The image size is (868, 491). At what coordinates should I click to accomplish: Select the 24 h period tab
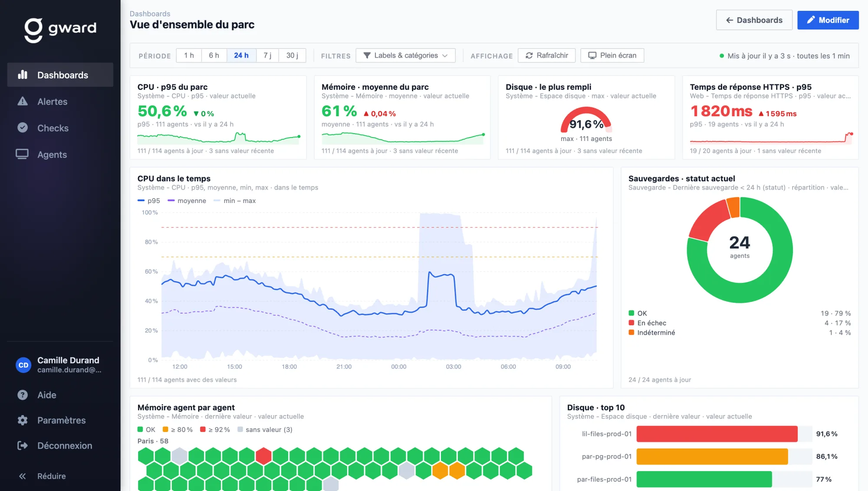[241, 56]
